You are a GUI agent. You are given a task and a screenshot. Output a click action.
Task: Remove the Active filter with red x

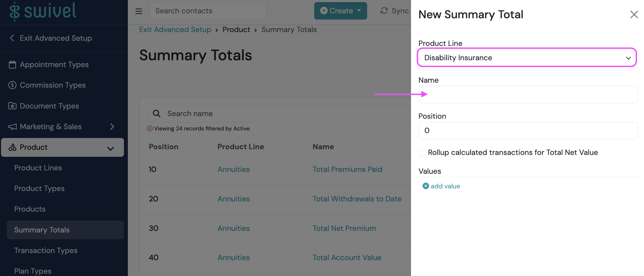pyautogui.click(x=150, y=128)
